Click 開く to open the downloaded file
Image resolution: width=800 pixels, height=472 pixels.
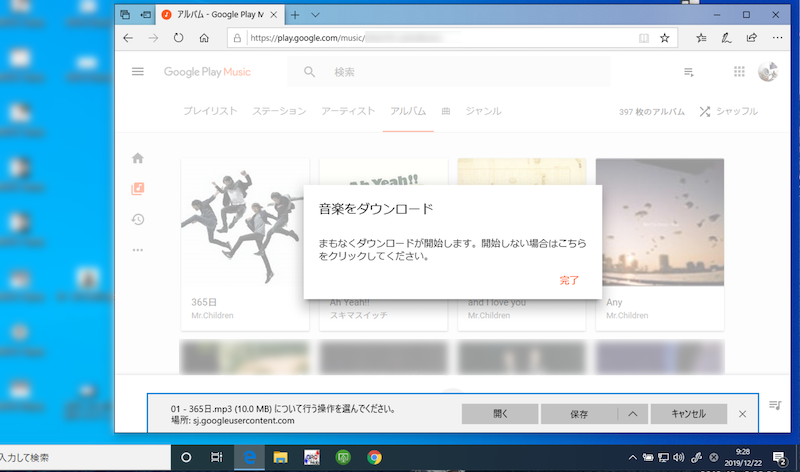pyautogui.click(x=500, y=413)
